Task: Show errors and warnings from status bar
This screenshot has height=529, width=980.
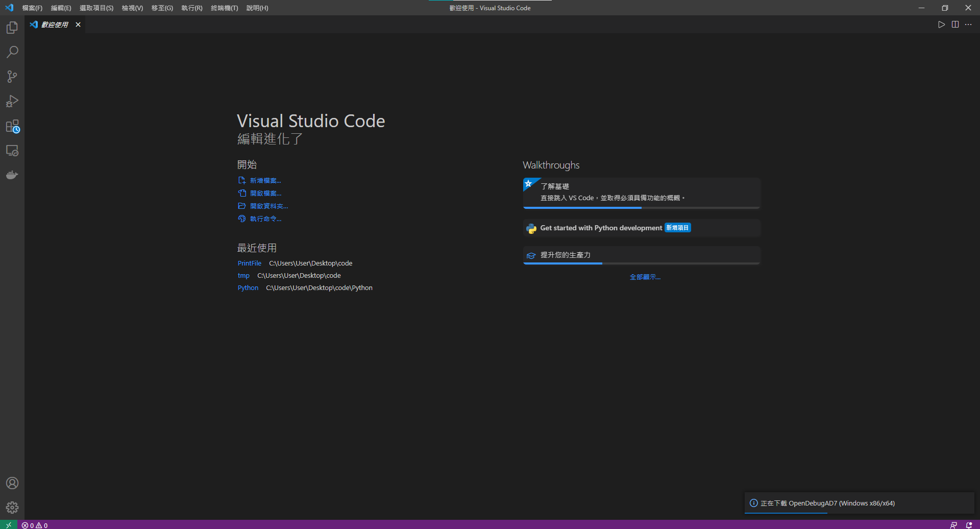Action: tap(35, 525)
